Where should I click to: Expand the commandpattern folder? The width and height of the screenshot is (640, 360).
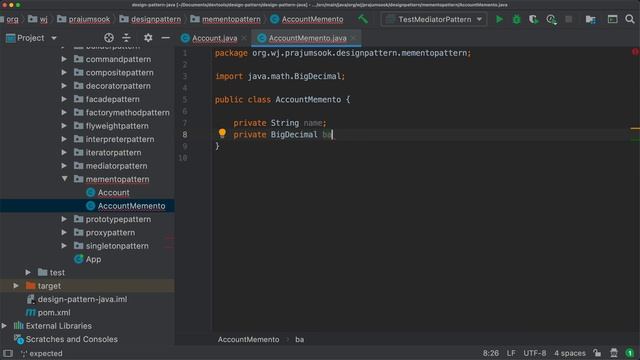click(64, 59)
